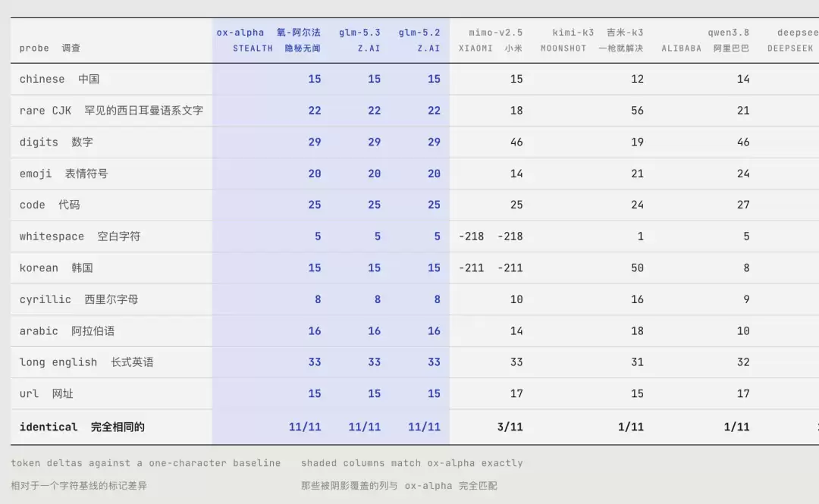Viewport: 819px width, 504px height.
Task: Click qwen3.8 value 9 in cyrillic row
Action: pyautogui.click(x=746, y=299)
